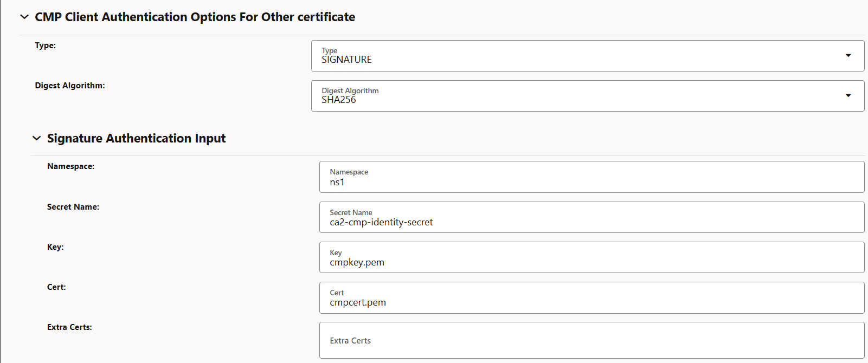Collapse the CMP Client Authentication Options section chevron
Screen dimensions: 868x363
pyautogui.click(x=24, y=17)
